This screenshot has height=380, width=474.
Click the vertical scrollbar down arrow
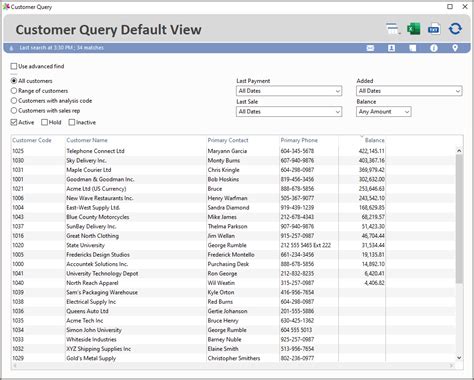click(459, 358)
